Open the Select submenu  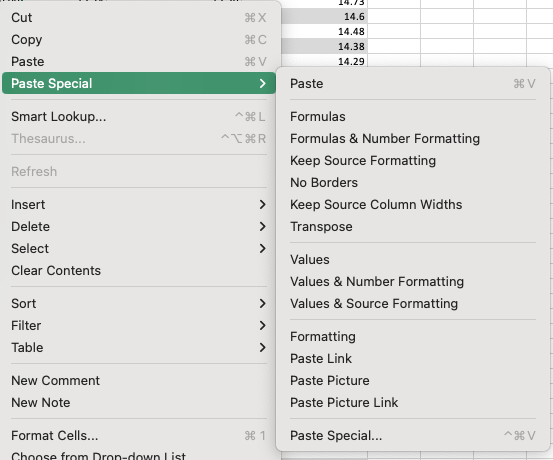(x=139, y=249)
